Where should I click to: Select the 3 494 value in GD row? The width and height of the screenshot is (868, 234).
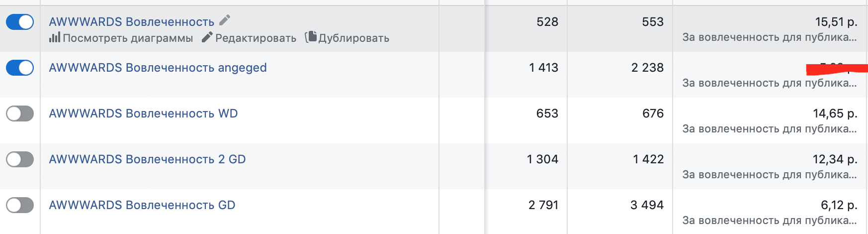(x=647, y=205)
